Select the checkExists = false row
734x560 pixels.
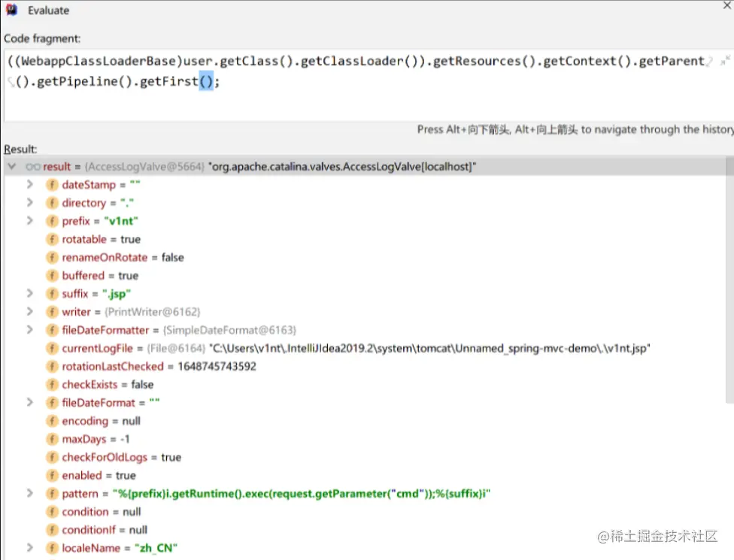click(365, 385)
